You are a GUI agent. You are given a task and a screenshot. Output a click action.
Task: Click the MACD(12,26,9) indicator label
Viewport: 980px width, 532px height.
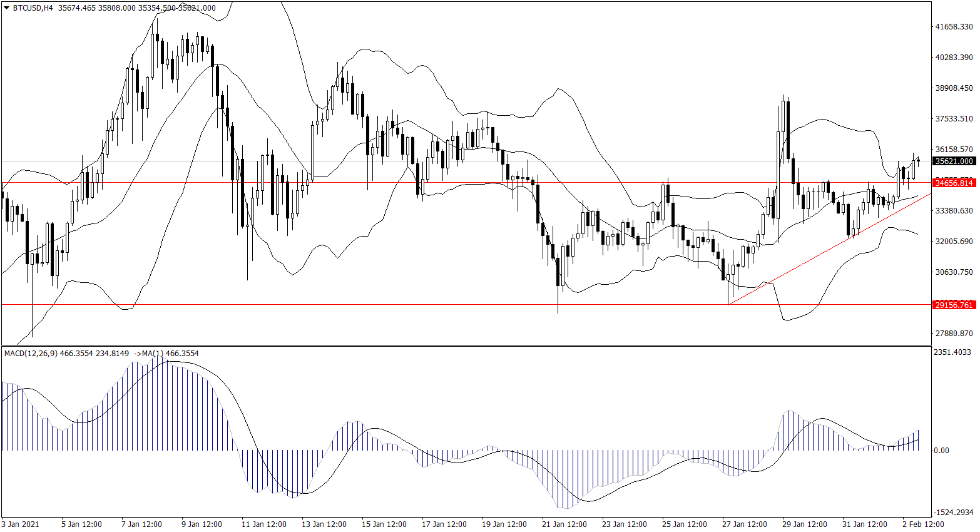click(31, 354)
